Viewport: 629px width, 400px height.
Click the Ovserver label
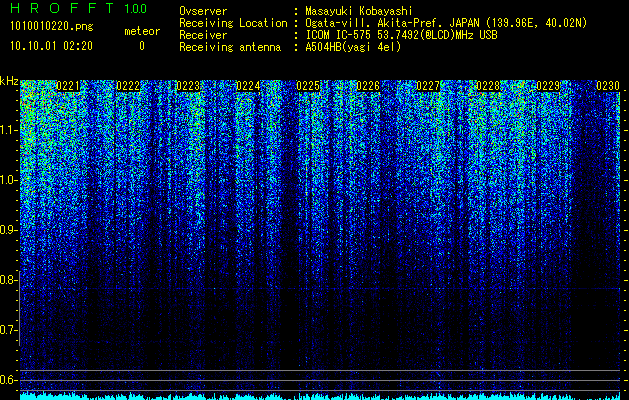pyautogui.click(x=203, y=11)
